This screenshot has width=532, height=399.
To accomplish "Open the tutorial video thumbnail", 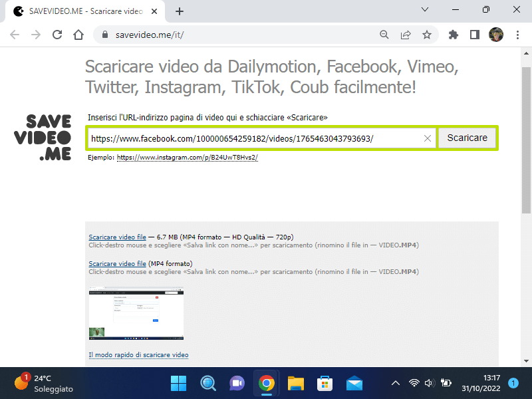I will tap(136, 313).
